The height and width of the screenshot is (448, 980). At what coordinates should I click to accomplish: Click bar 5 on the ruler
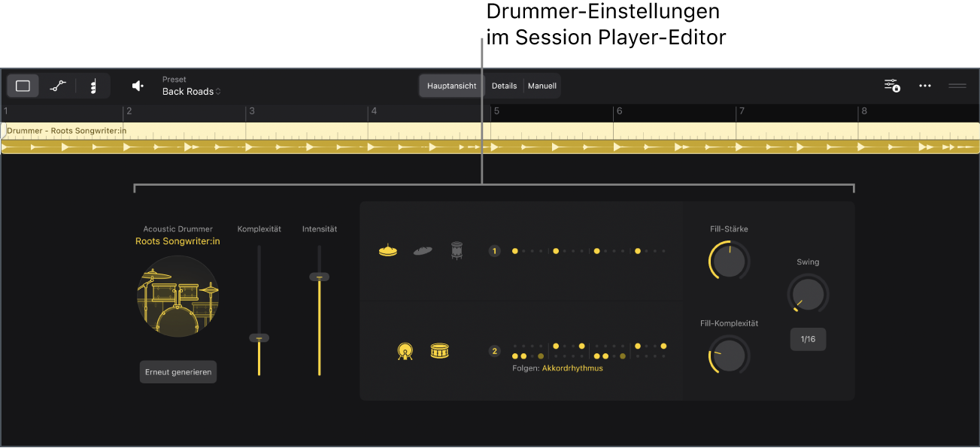[x=495, y=111]
